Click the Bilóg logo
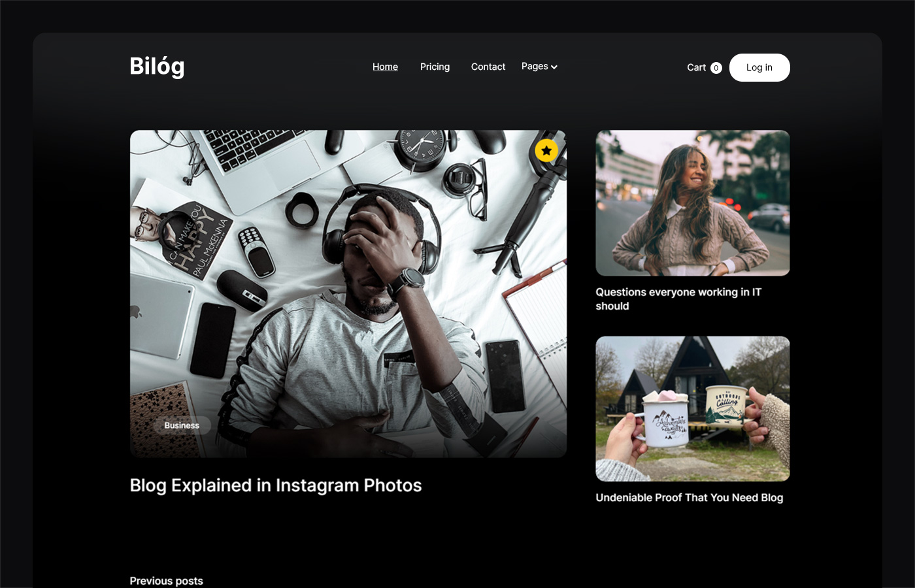Screen dimensions: 915x588 point(156,66)
